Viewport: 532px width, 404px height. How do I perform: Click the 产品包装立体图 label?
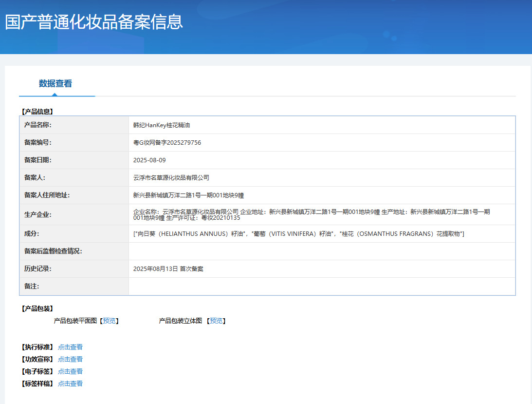coord(181,321)
